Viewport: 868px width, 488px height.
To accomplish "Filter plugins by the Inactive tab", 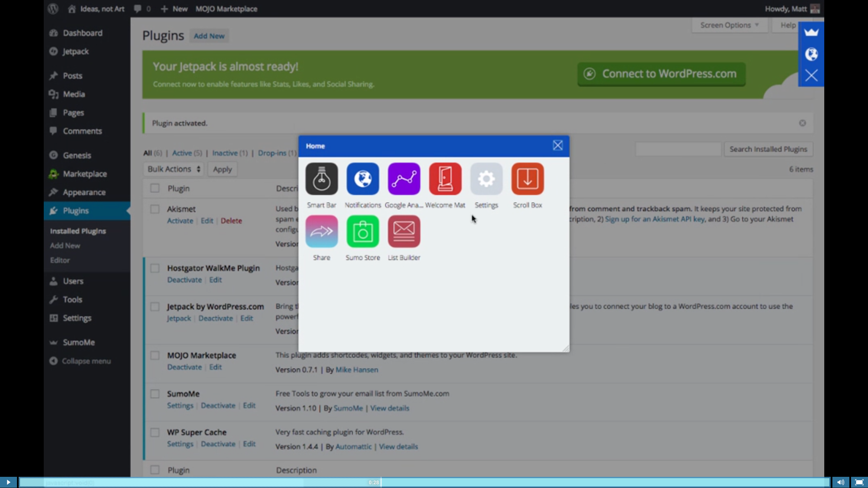I will click(225, 153).
